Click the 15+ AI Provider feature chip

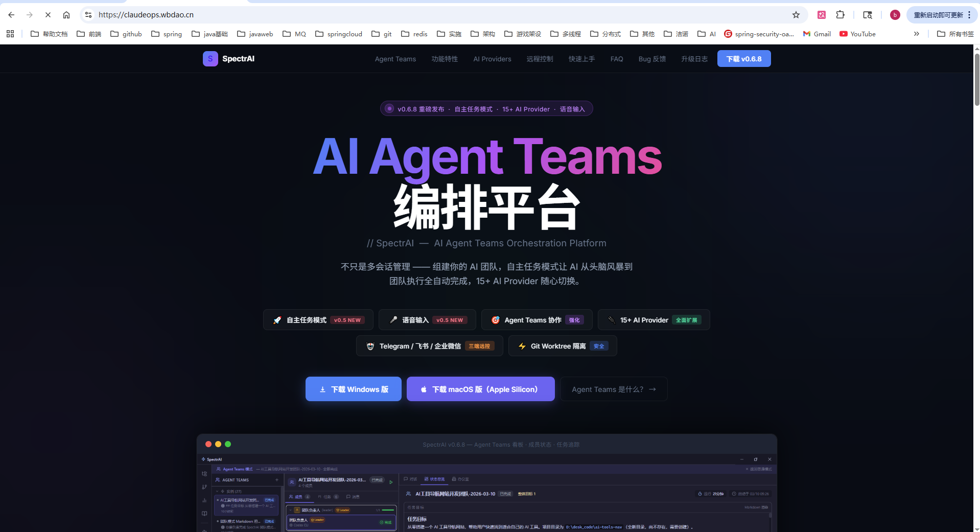654,320
